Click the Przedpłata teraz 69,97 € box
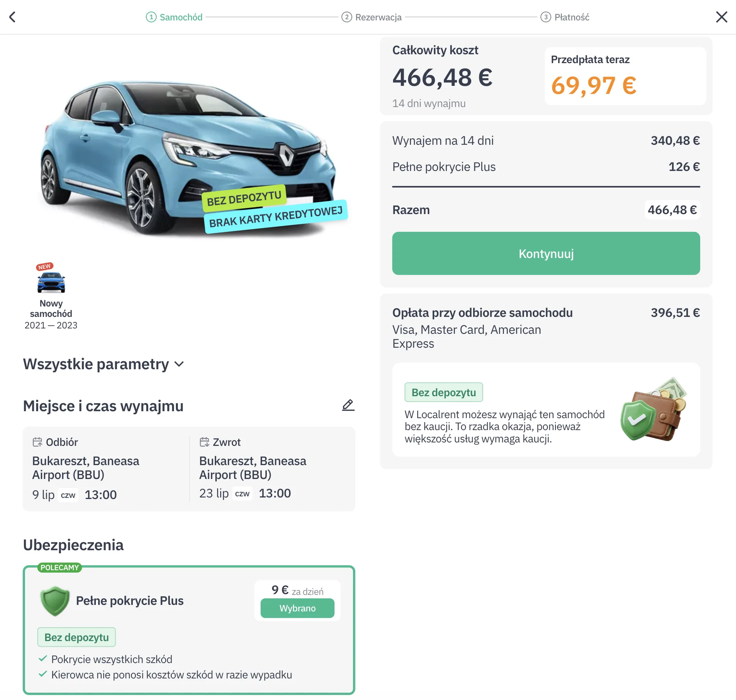The width and height of the screenshot is (736, 700). (625, 76)
